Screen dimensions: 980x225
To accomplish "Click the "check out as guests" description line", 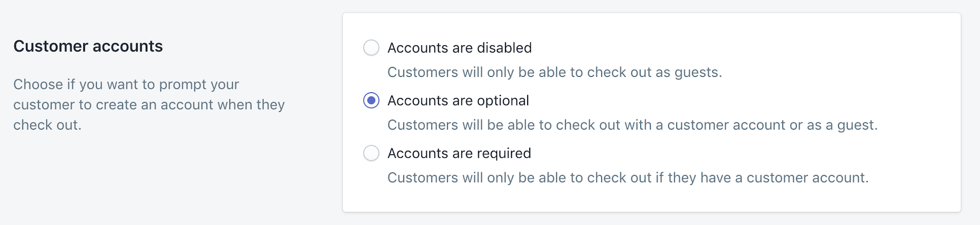I will [554, 72].
